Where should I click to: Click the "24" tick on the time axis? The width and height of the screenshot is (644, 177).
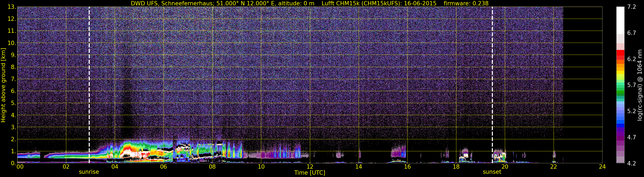point(602,167)
